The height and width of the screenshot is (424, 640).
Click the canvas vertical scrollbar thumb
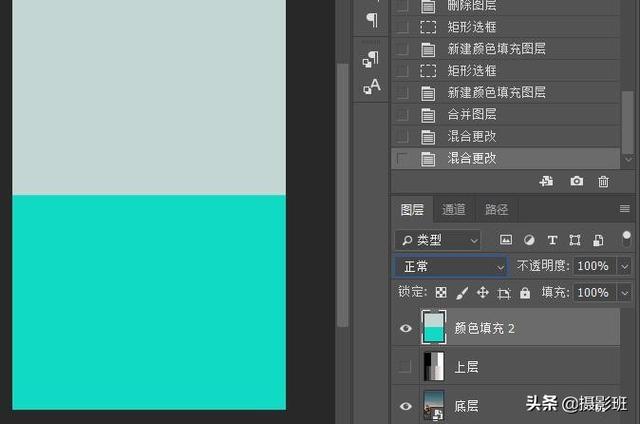coord(342,195)
